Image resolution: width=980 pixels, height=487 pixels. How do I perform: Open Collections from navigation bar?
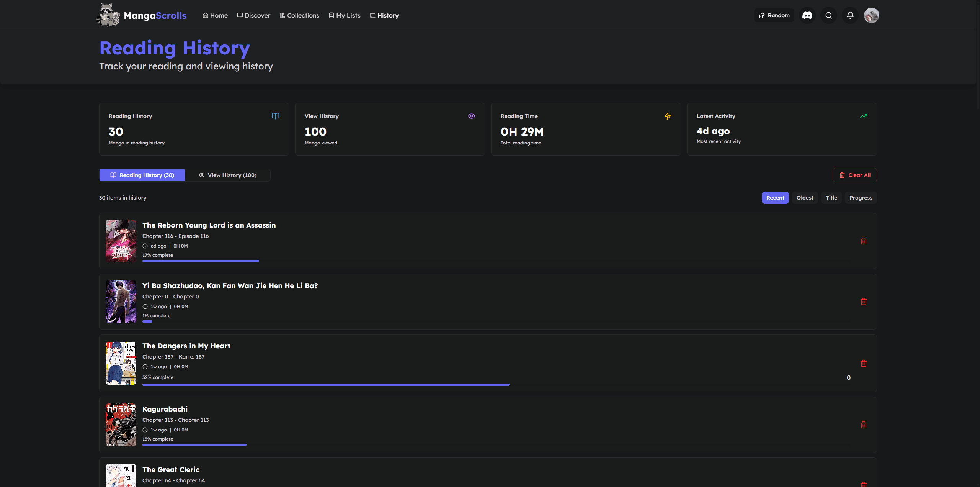[299, 15]
